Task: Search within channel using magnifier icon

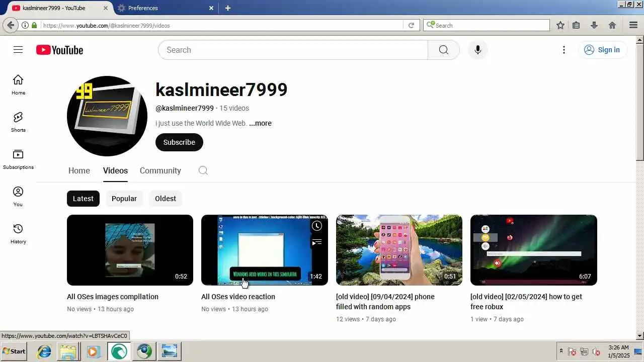Action: (x=203, y=170)
